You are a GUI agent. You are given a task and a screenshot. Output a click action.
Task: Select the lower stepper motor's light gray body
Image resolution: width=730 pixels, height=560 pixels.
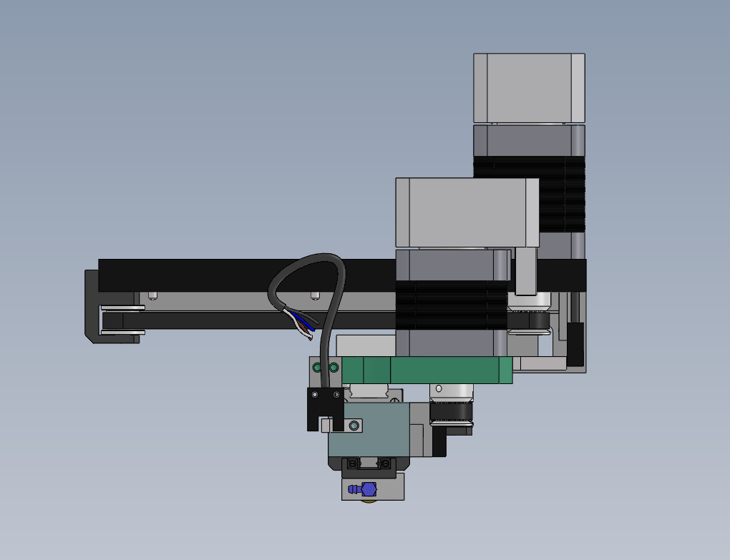(x=467, y=212)
